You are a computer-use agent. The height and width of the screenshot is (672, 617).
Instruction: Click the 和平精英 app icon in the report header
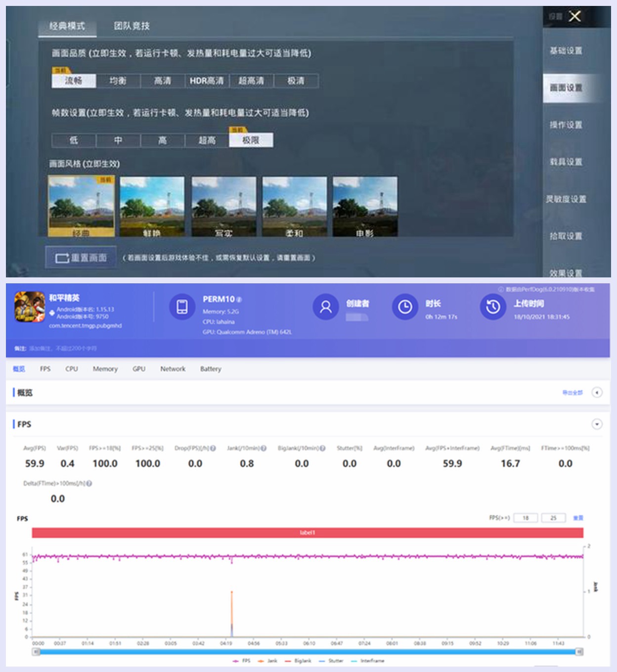30,307
